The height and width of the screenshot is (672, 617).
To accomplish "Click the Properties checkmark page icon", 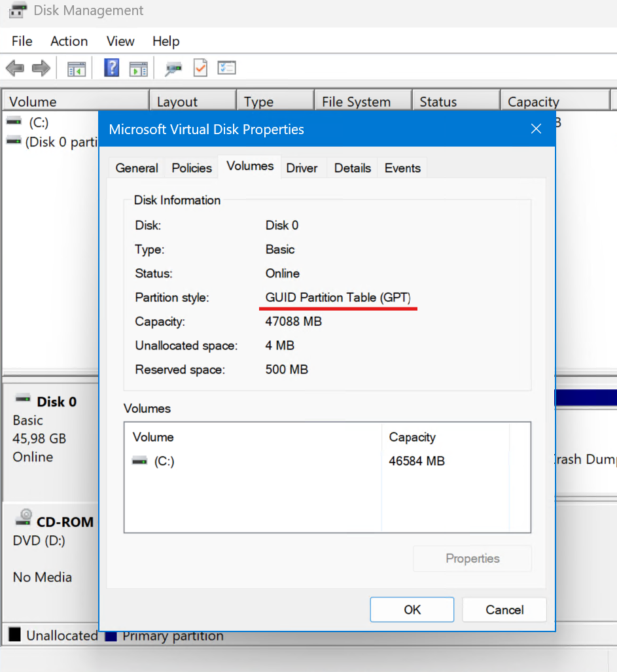I will [200, 68].
